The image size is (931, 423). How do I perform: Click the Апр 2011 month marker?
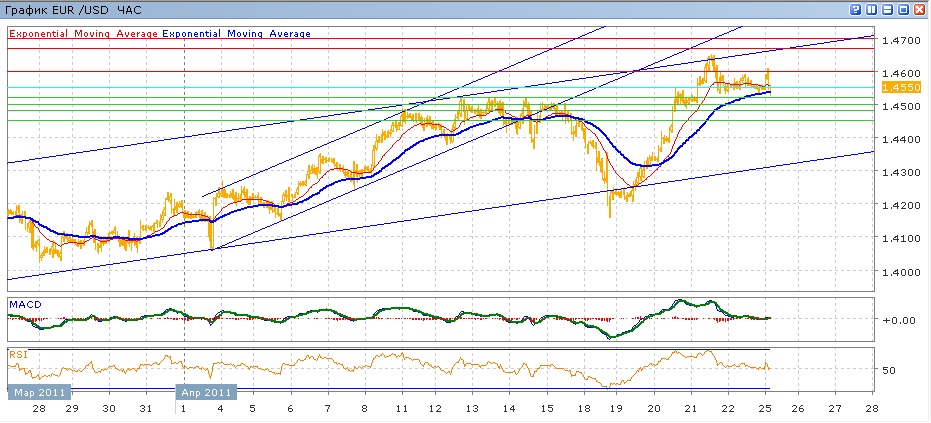pyautogui.click(x=205, y=393)
